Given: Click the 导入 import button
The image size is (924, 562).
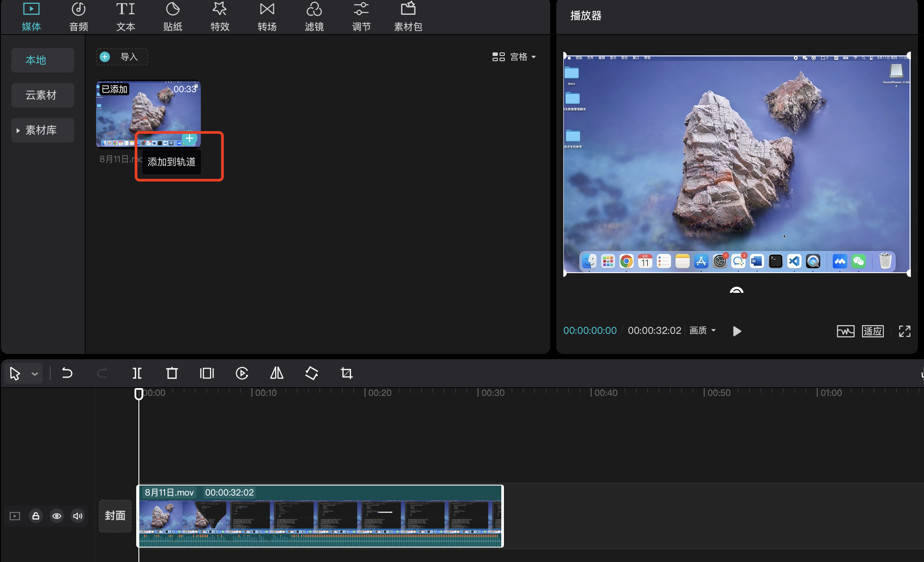Looking at the screenshot, I should [122, 57].
